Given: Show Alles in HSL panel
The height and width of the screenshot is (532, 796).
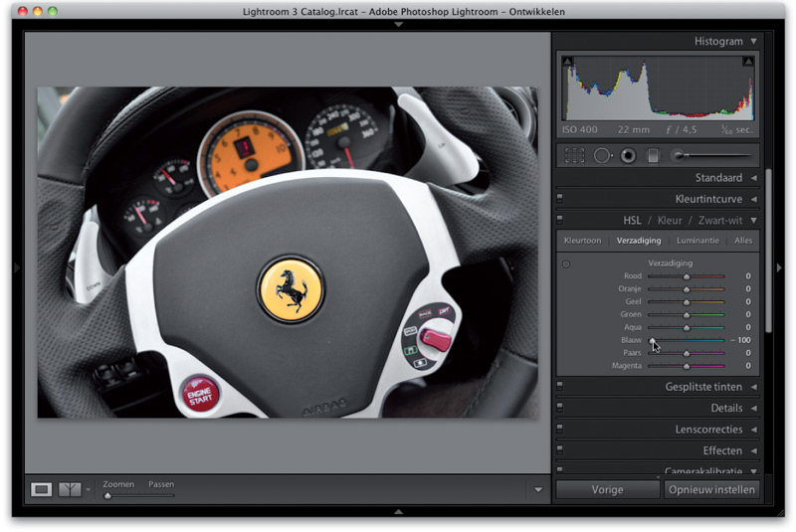Looking at the screenshot, I should [743, 241].
